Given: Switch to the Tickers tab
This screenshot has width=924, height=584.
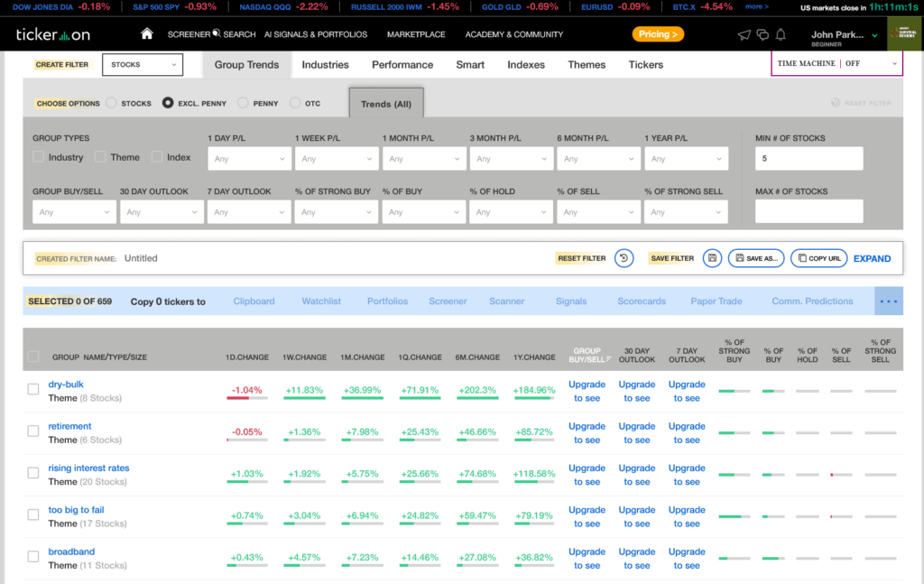Looking at the screenshot, I should point(646,65).
